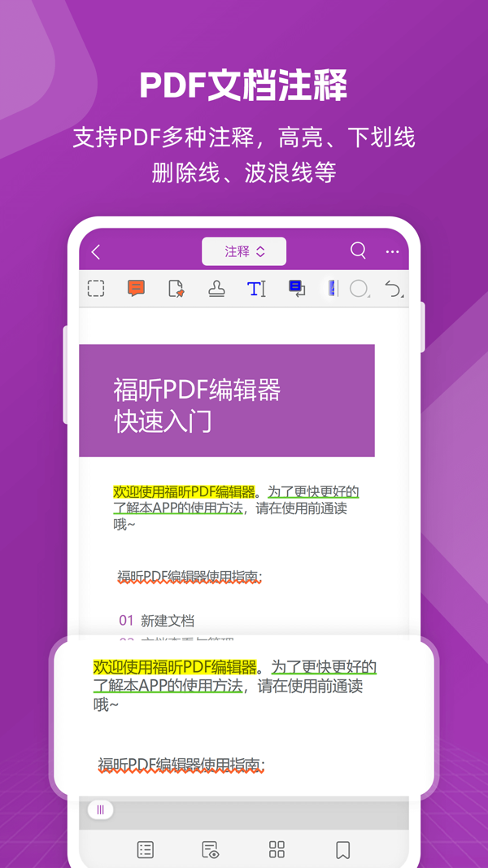This screenshot has width=488, height=868.
Task: Tap the 01 新建文档 list entry
Action: pos(157,621)
